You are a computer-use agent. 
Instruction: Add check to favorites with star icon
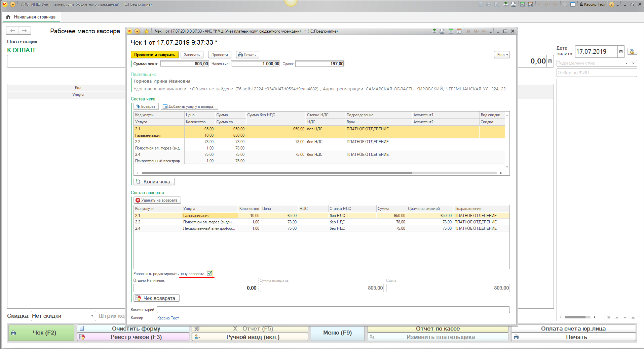click(x=147, y=31)
